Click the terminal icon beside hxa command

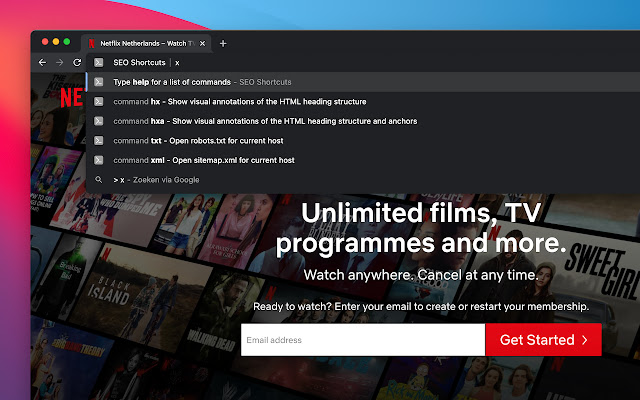98,121
